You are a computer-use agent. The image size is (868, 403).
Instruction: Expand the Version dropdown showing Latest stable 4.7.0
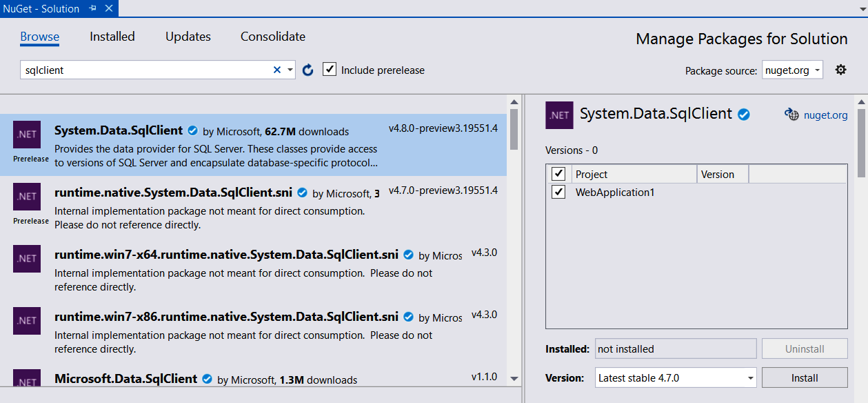click(x=750, y=378)
